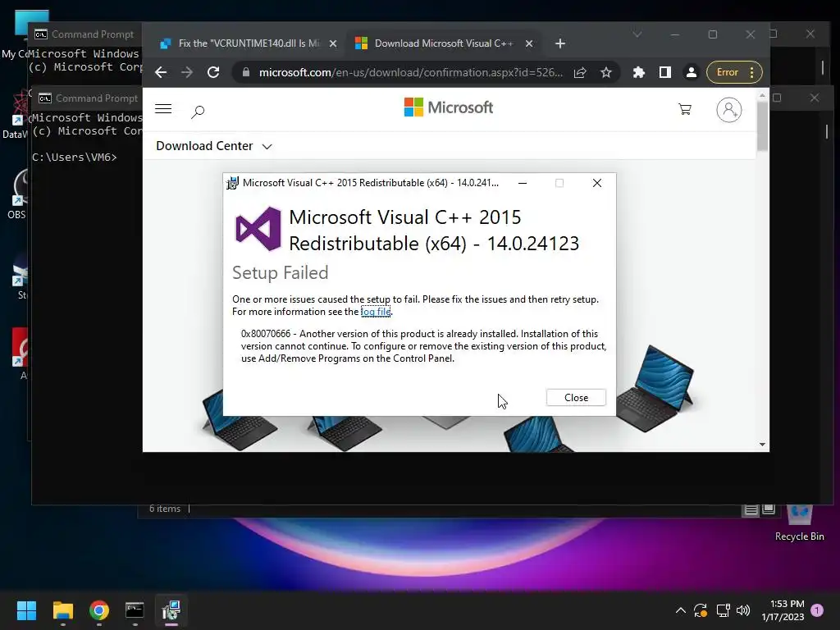The height and width of the screenshot is (630, 840).
Task: Go back in the Chrome browser
Action: click(x=161, y=72)
